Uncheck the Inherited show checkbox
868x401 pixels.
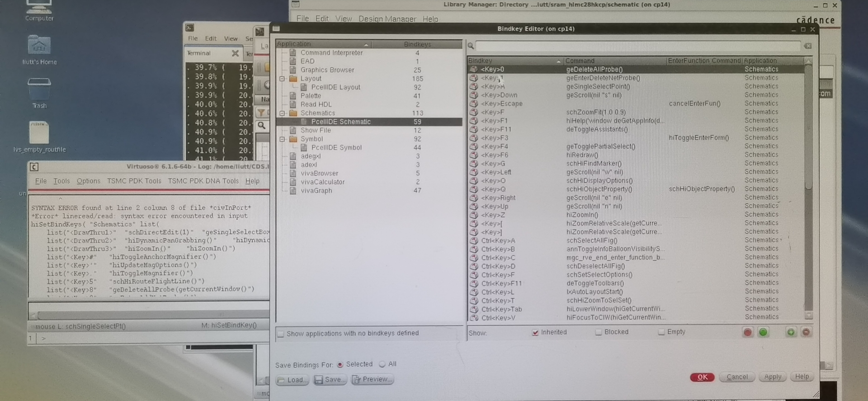point(535,332)
